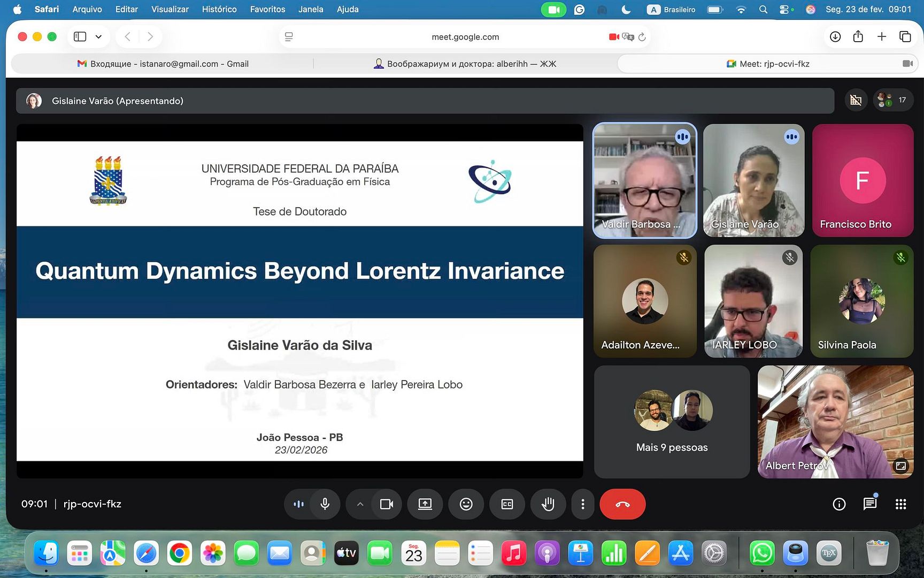Screen dimensions: 924x578
Task: Open the Histórico menu
Action: click(x=219, y=9)
